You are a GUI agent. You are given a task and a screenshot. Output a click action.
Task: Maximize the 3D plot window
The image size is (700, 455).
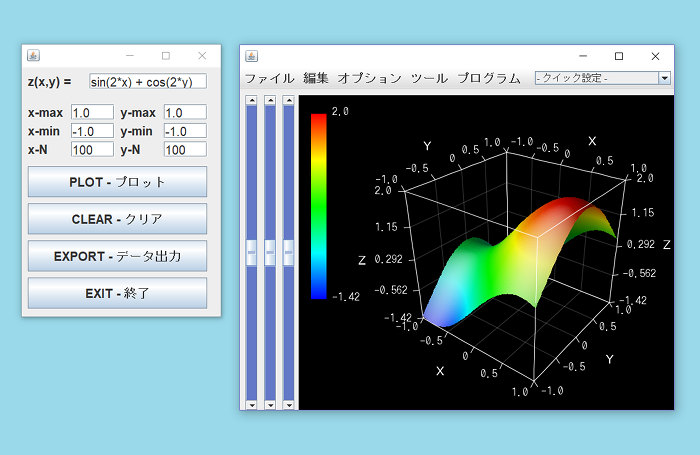619,56
